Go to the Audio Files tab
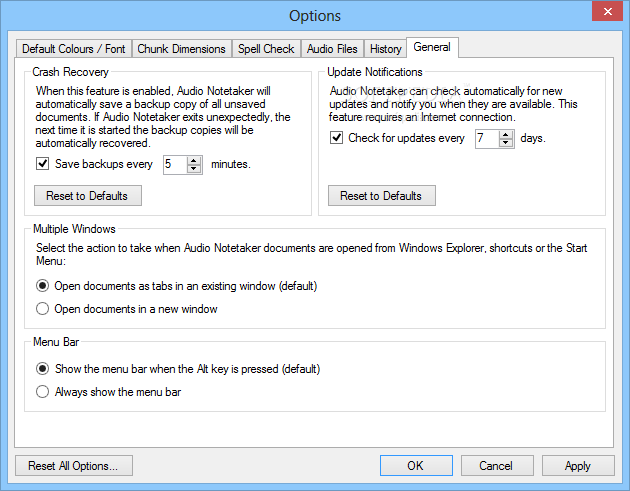This screenshot has width=630, height=491. coord(332,49)
